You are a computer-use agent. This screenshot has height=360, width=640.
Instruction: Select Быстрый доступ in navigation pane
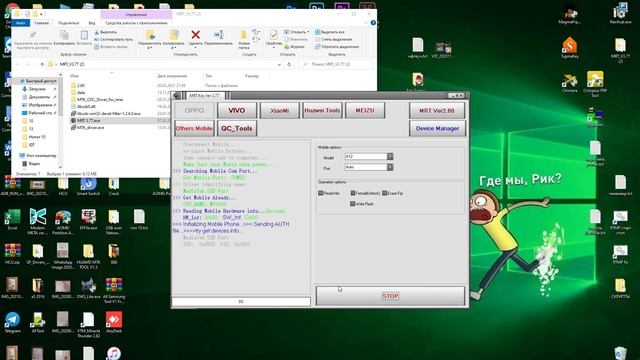[x=39, y=81]
